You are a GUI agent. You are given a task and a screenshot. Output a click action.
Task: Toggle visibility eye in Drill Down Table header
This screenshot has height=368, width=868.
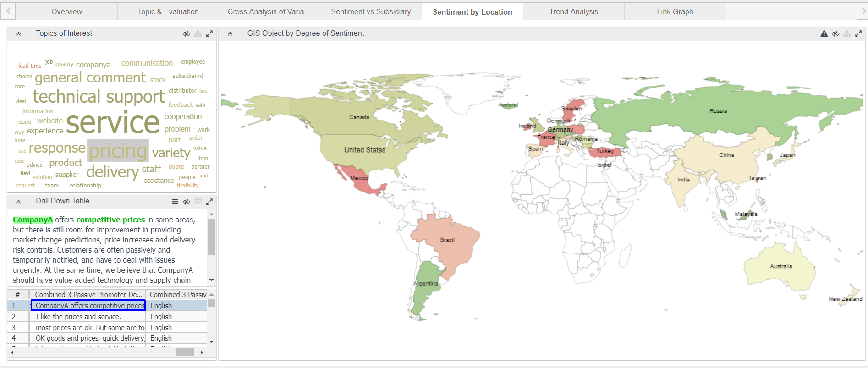187,202
